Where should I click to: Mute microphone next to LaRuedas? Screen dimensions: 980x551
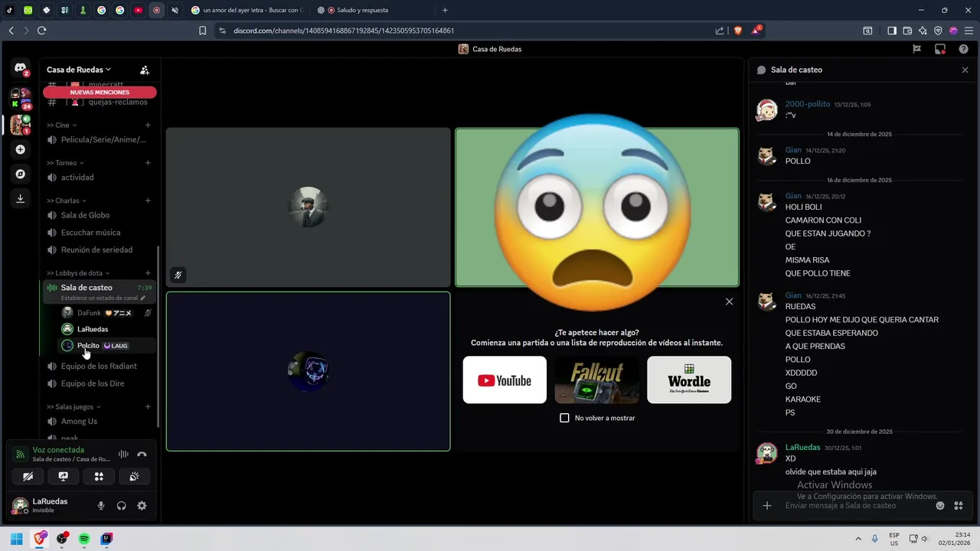point(100,505)
